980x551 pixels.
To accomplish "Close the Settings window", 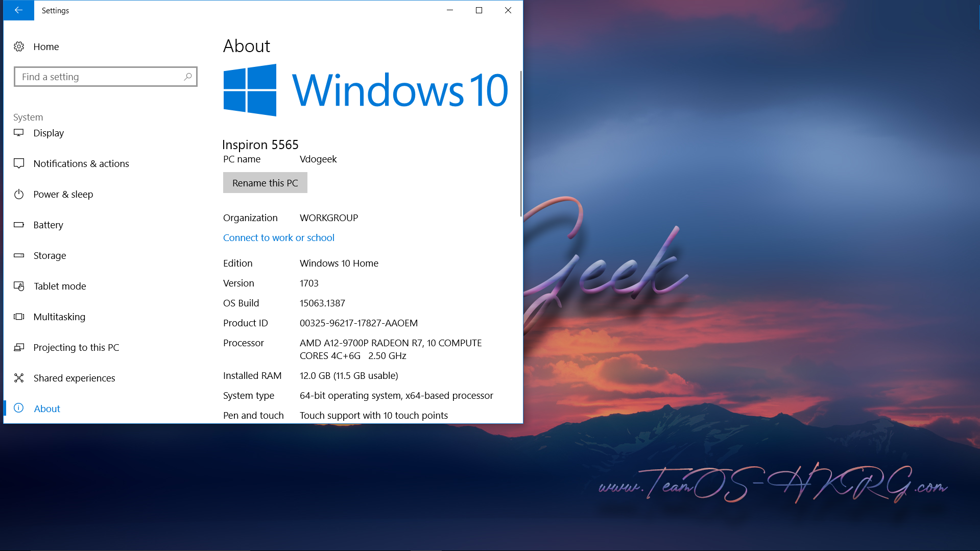I will [508, 10].
